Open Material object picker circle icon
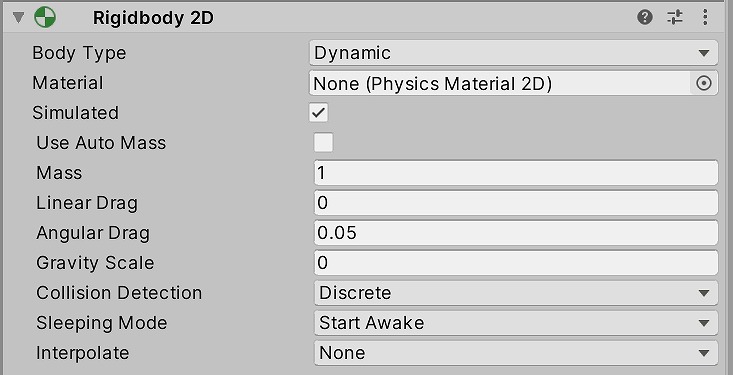This screenshot has height=375, width=733. tap(704, 83)
